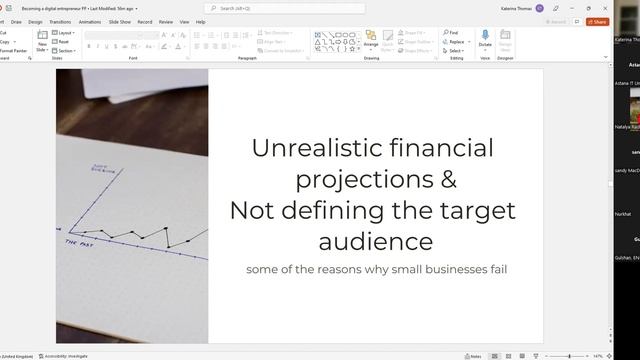Screen dimensions: 640x360
Task: Toggle Align Right paragraph
Action: (215, 47)
